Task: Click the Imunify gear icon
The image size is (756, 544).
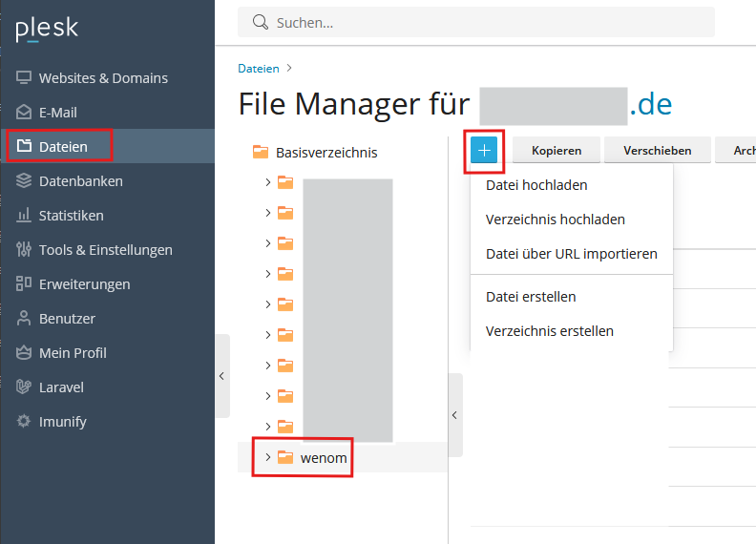Action: 24,422
